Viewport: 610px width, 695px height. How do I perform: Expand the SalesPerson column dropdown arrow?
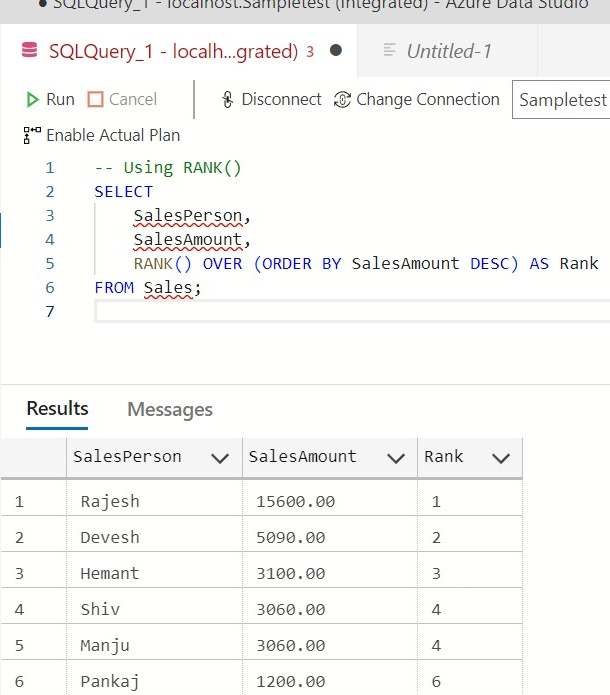(220, 458)
